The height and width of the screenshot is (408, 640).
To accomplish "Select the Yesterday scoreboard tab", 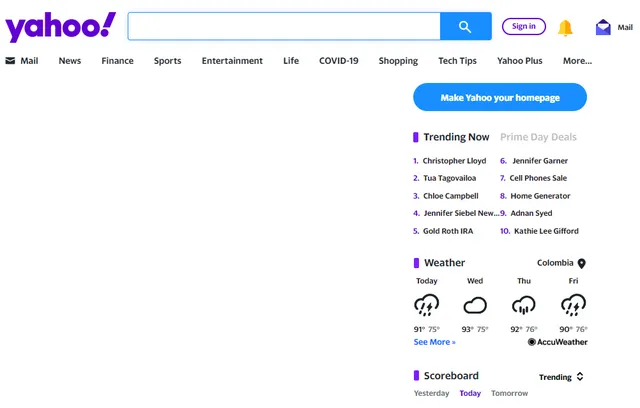I will tap(431, 394).
